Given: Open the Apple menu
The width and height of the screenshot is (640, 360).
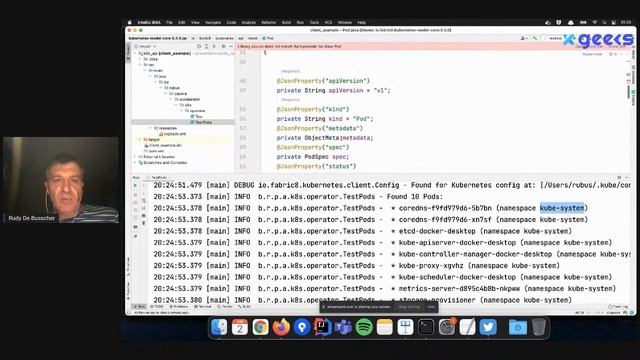Looking at the screenshot, I should point(130,22).
